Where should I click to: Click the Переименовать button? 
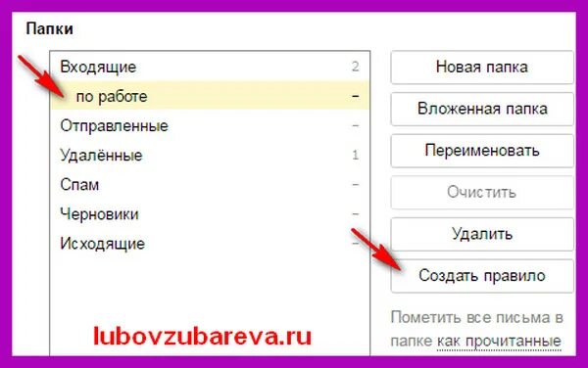click(x=482, y=151)
